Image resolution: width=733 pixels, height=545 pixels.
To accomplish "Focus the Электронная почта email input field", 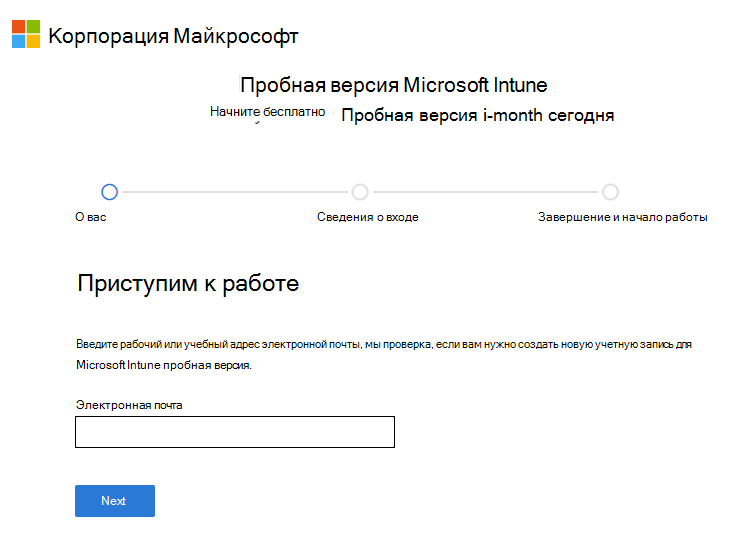I will [235, 432].
